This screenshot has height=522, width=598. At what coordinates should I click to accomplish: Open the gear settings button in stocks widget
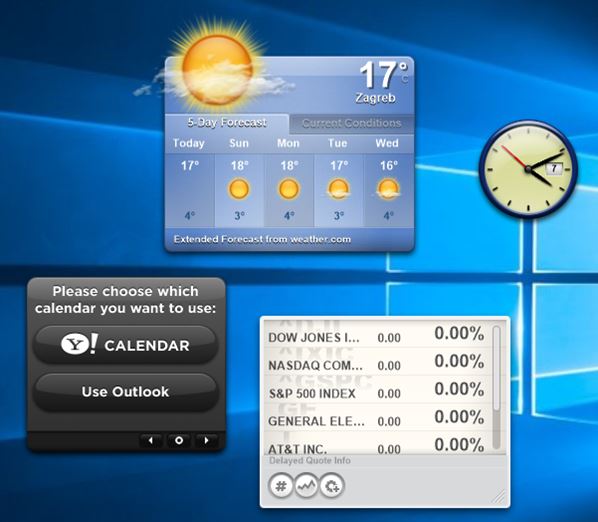[x=332, y=486]
